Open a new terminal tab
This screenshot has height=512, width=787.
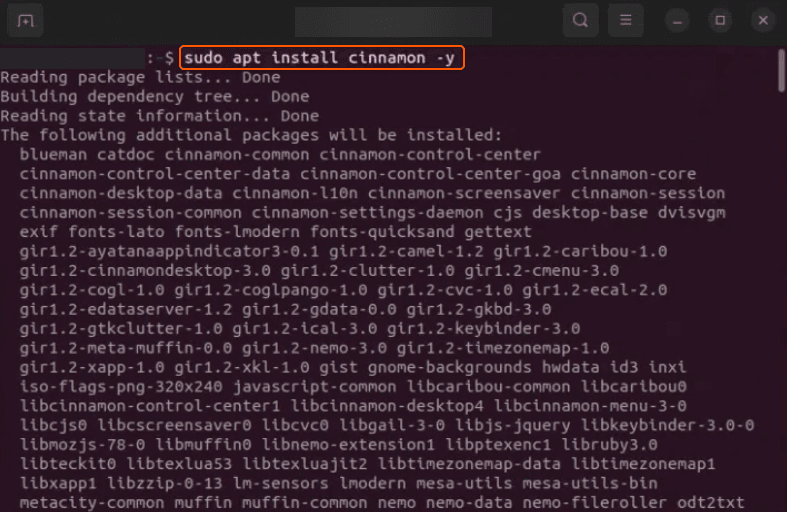click(25, 21)
